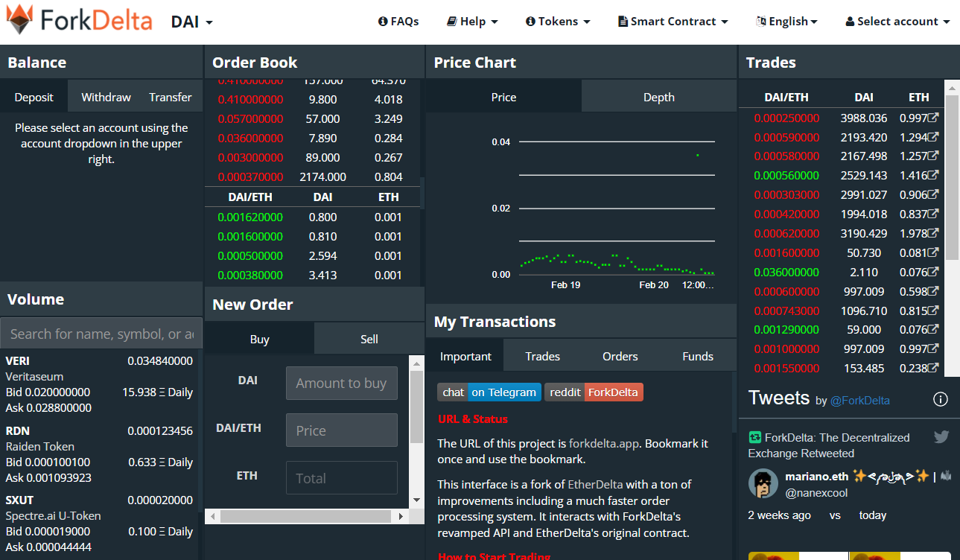Click the Twitter bird icon in the tweet

(x=941, y=437)
